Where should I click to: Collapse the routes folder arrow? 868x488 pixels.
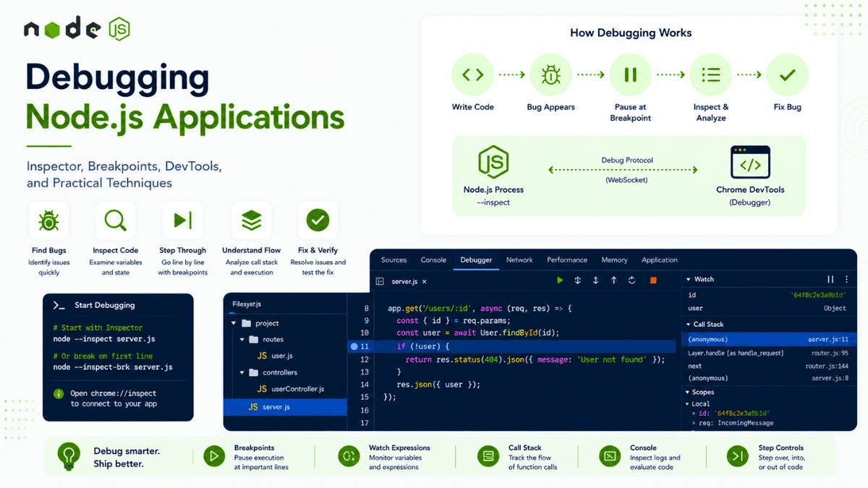tap(243, 339)
